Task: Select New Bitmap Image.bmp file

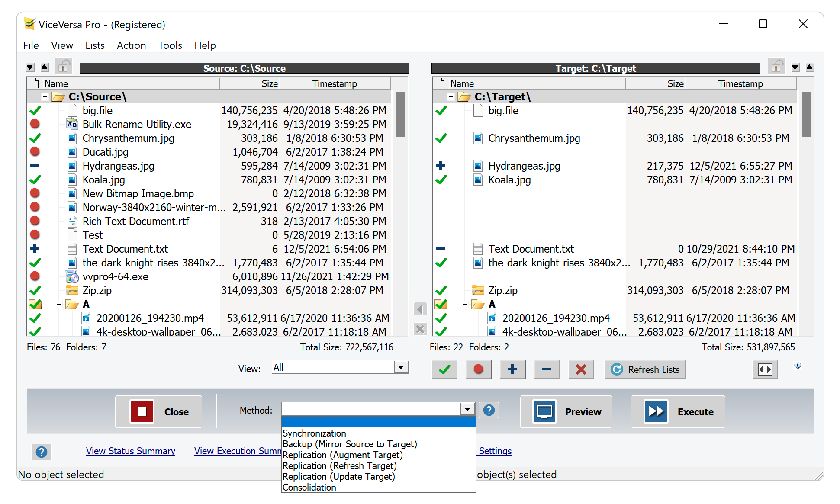Action: point(138,194)
